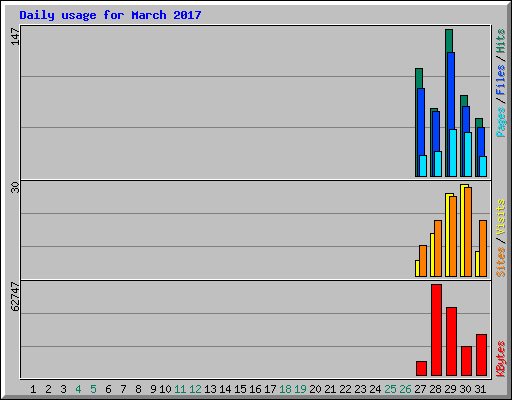This screenshot has width=512, height=400.
Task: Click weekend day 25 on the x-axis
Action: [x=390, y=389]
